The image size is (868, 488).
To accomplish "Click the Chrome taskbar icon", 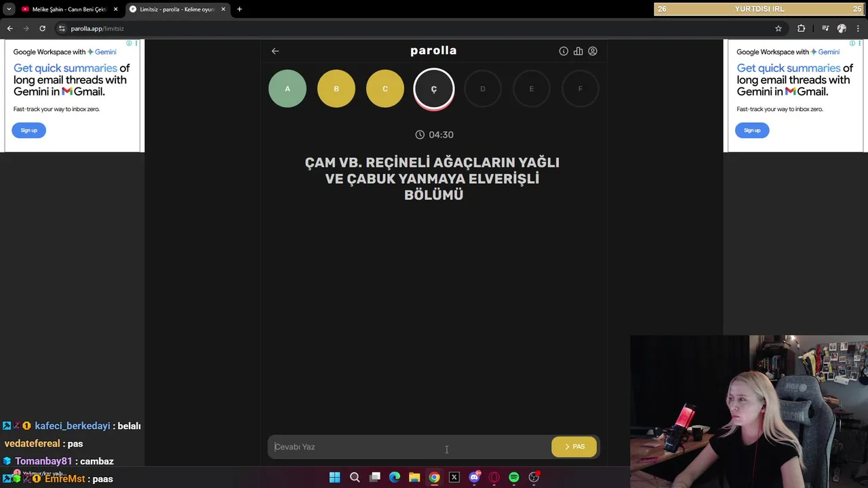I will pos(435,478).
